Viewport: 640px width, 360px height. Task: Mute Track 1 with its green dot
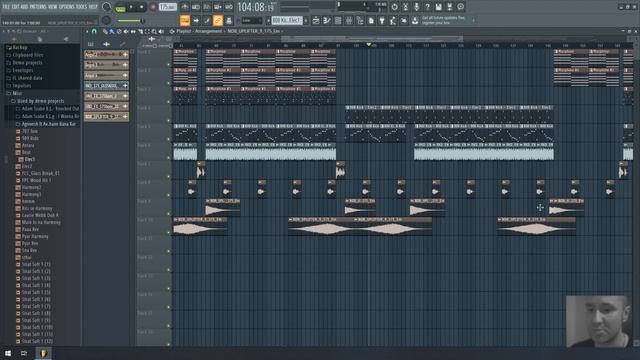tap(169, 65)
